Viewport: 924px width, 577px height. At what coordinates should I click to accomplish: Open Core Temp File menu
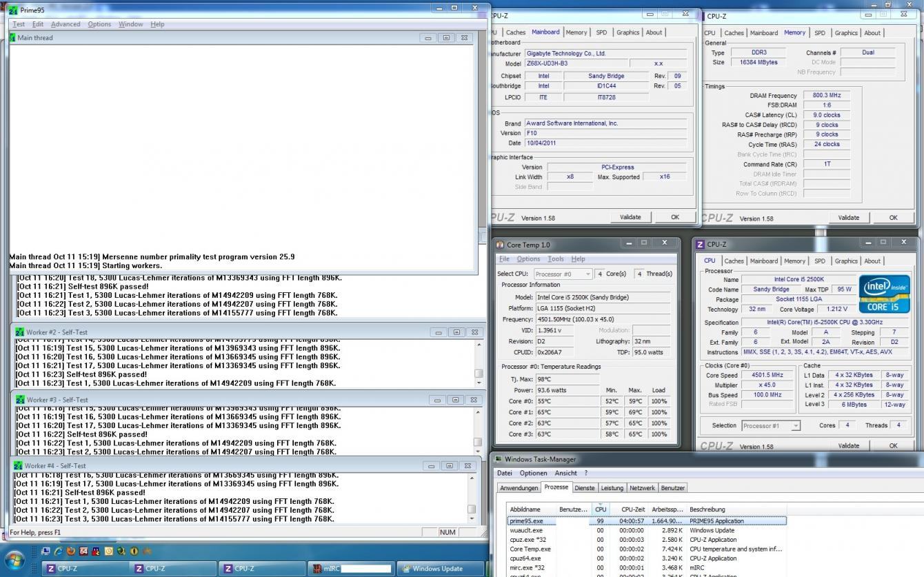coord(504,259)
